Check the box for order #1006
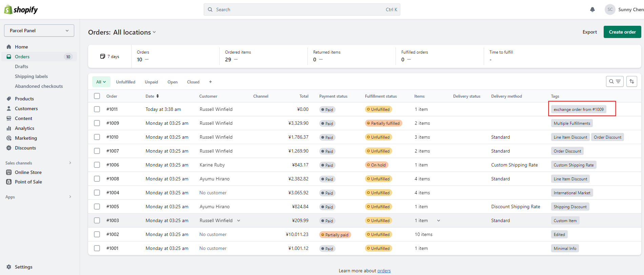The width and height of the screenshot is (644, 275). tap(97, 165)
